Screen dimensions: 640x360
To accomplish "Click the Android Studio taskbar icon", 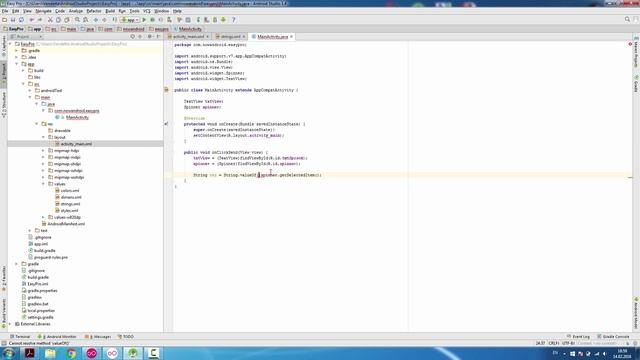I will [133, 353].
